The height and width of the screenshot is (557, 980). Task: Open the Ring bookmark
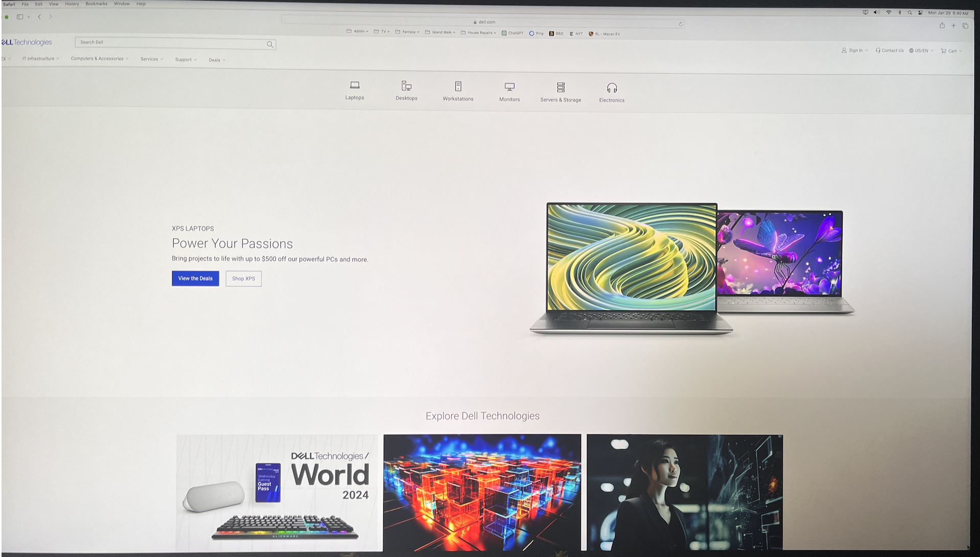click(x=536, y=33)
